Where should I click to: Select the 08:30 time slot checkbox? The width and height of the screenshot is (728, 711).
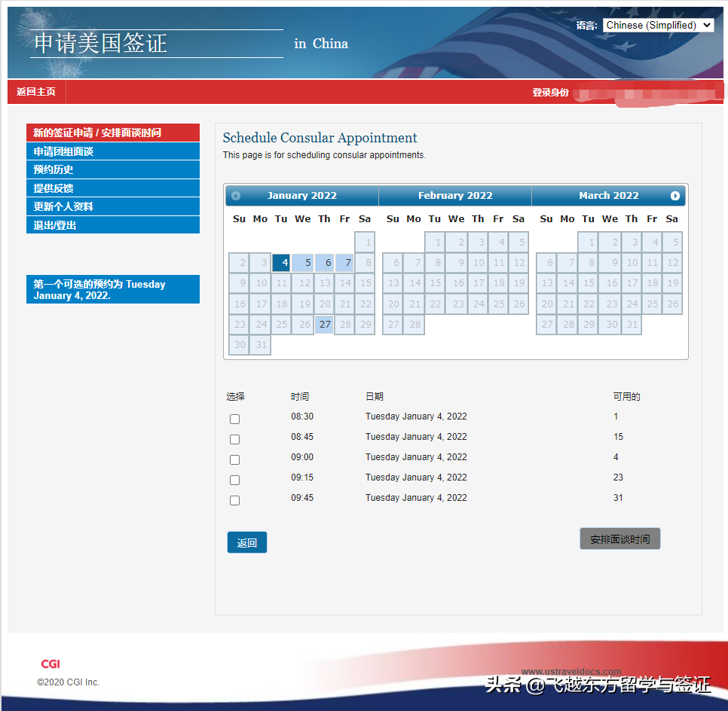tap(235, 419)
